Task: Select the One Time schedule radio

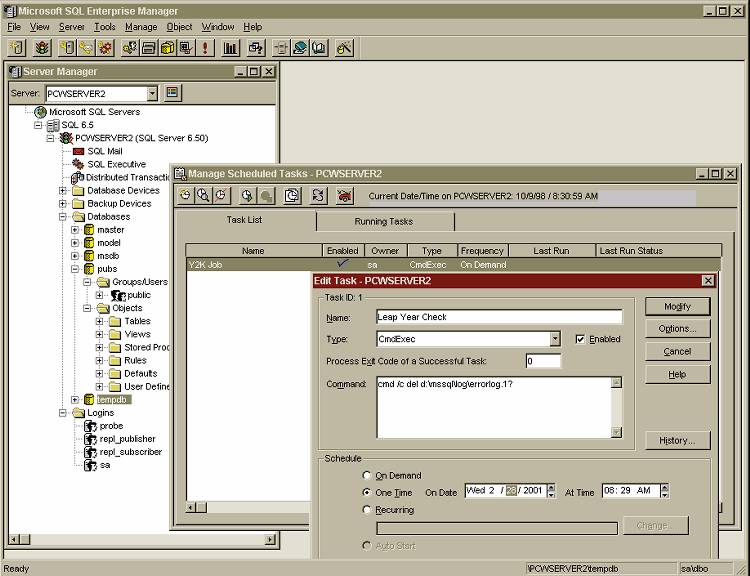Action: (367, 492)
